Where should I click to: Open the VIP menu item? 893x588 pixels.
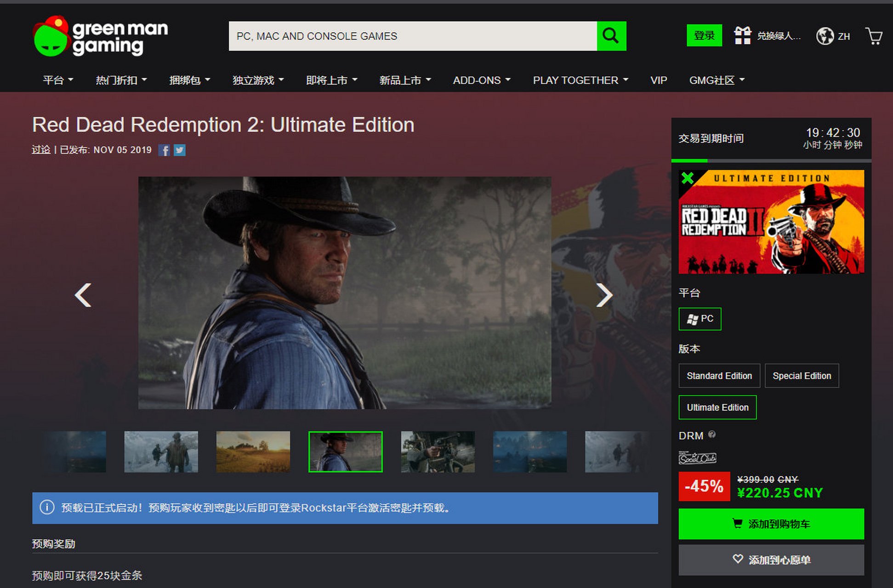tap(658, 80)
